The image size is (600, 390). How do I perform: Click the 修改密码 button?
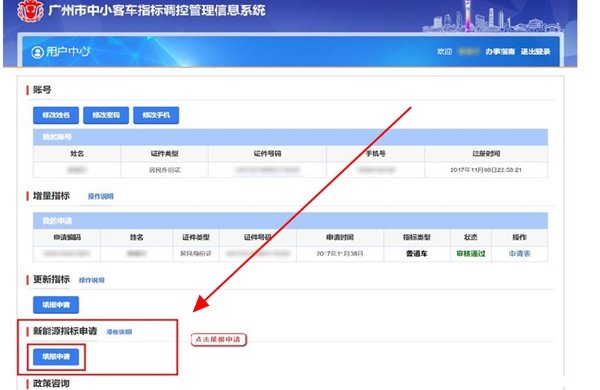(x=106, y=115)
